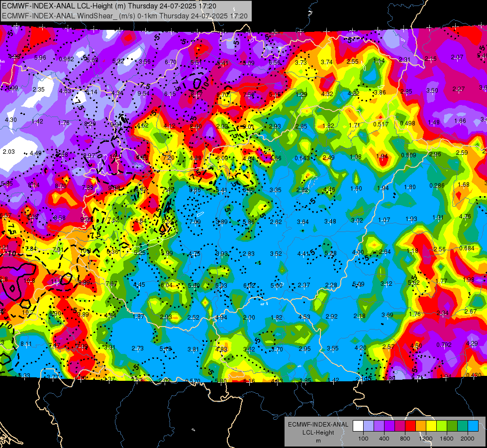Click the wind shear value 0.792

444,344
